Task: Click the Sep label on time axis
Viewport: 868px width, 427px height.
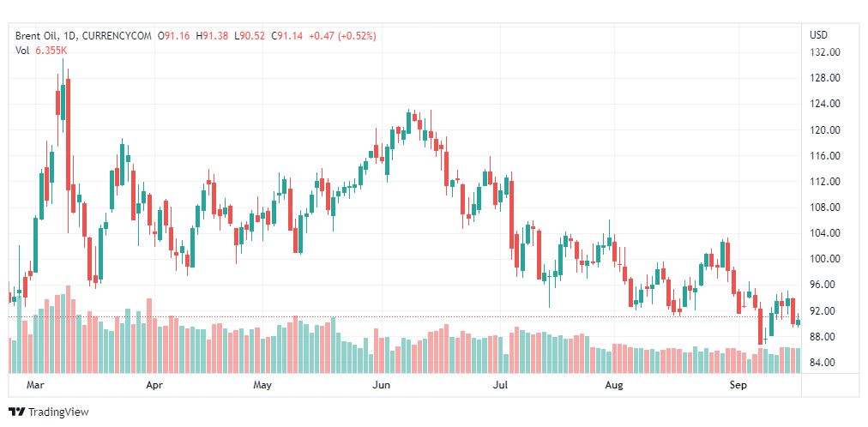Action: pos(738,386)
